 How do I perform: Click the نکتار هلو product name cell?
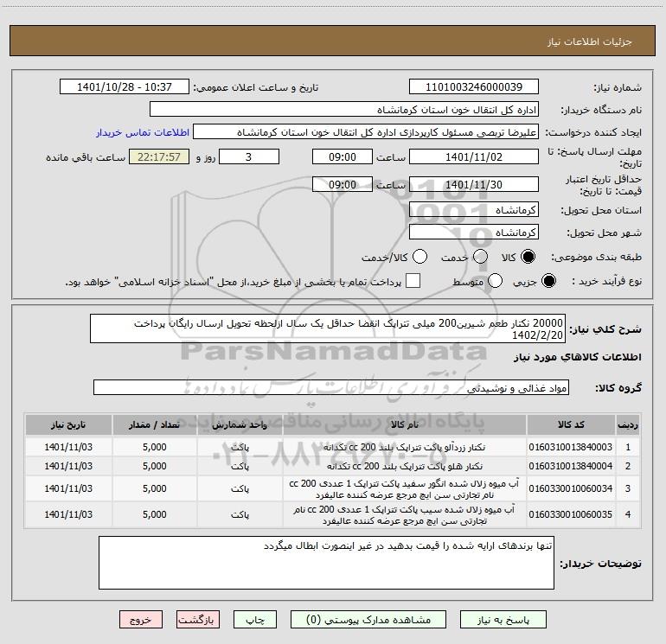click(x=405, y=466)
